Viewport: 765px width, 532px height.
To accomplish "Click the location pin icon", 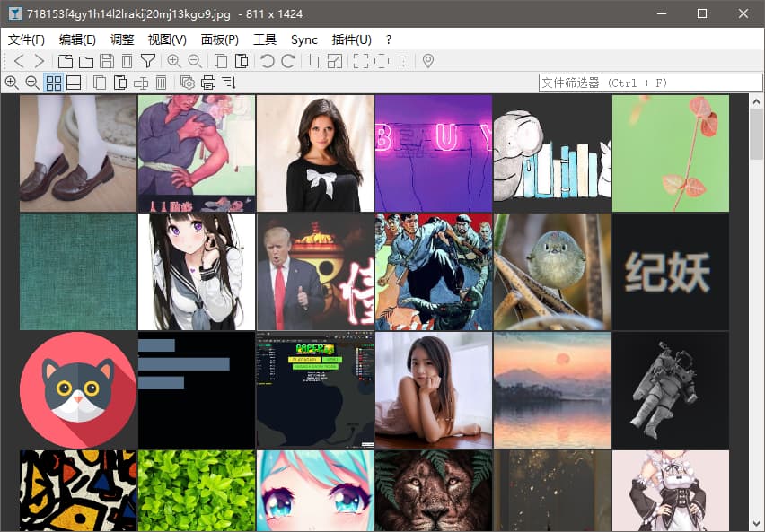I will (x=428, y=61).
